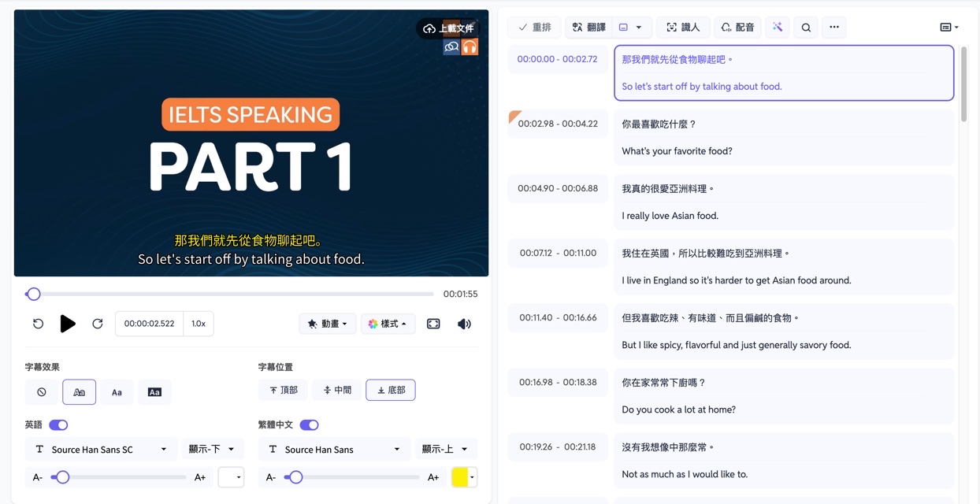980x504 pixels.
Task: Play the video preview
Action: (68, 324)
